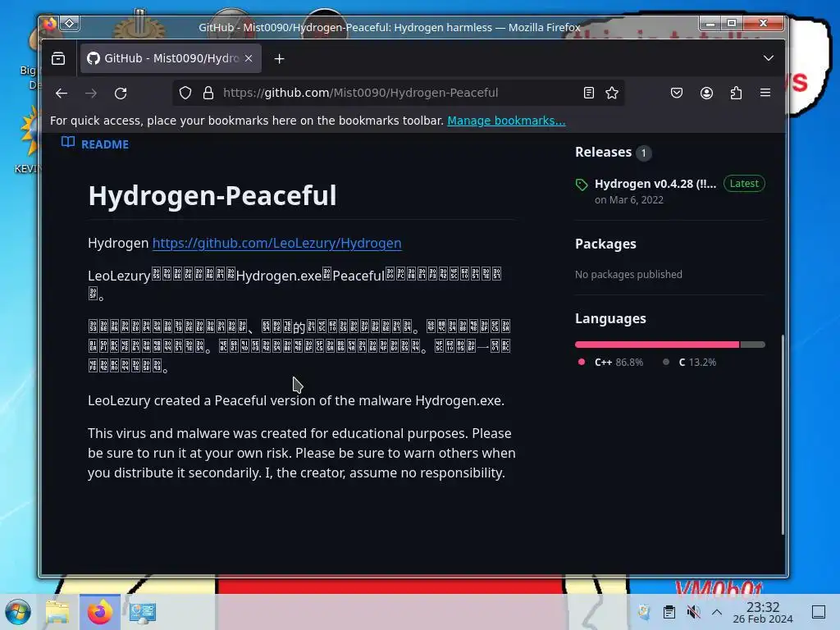Click Manage bookmarks link

[x=506, y=121]
